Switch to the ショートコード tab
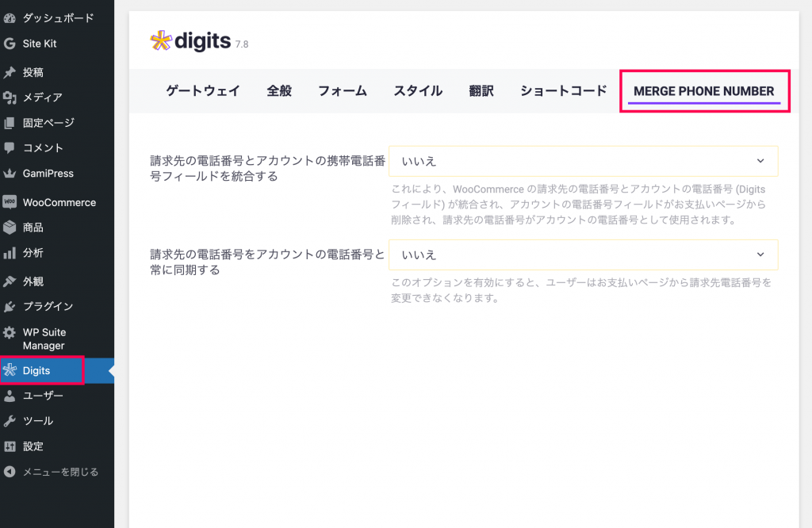The image size is (812, 528). [564, 91]
